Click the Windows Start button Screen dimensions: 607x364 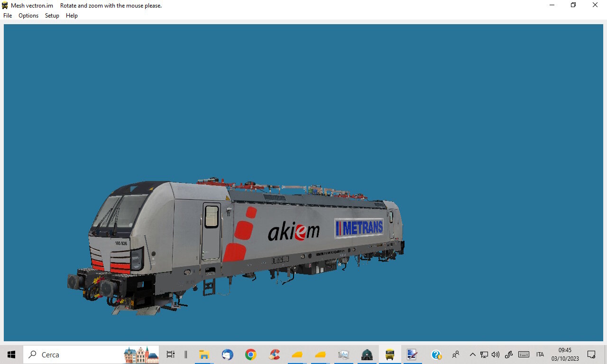coord(11,355)
